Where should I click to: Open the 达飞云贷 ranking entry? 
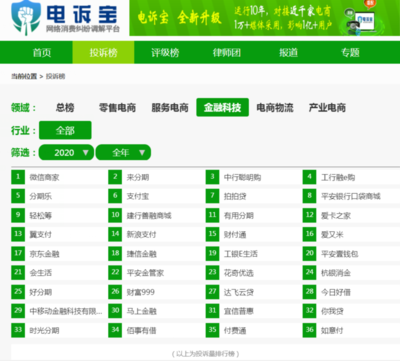pyautogui.click(x=239, y=292)
